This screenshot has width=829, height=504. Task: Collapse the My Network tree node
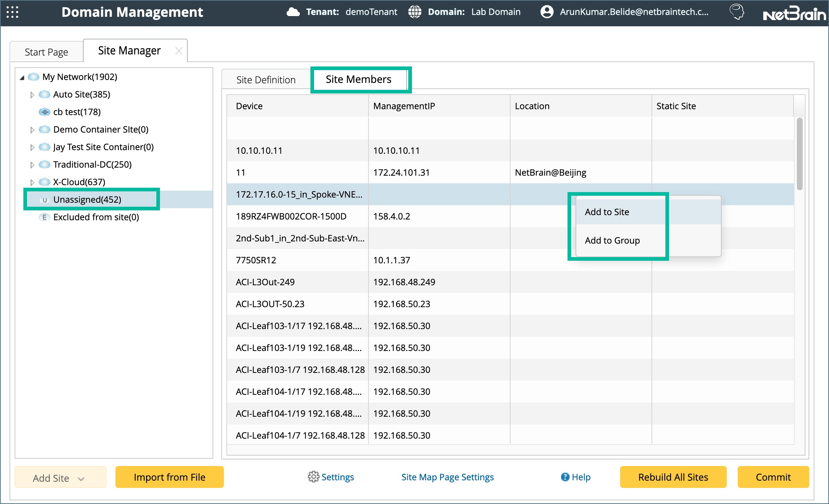click(22, 77)
